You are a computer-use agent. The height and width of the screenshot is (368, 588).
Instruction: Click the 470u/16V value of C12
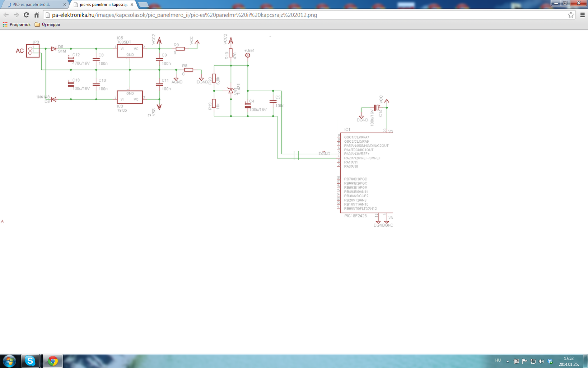(81, 63)
